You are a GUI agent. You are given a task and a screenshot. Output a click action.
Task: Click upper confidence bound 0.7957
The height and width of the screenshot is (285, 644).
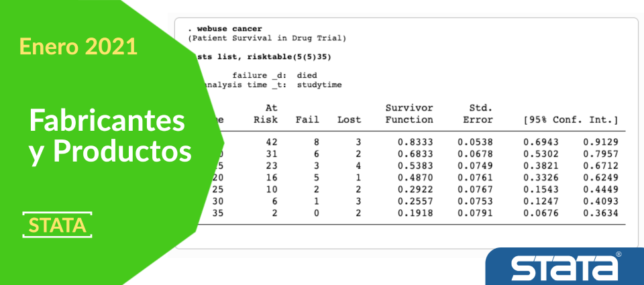tap(601, 154)
